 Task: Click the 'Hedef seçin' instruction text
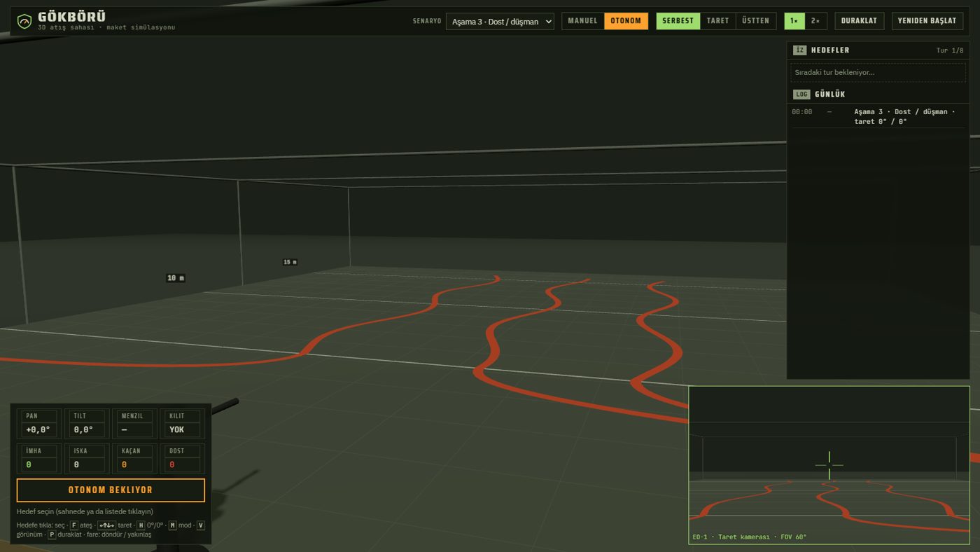coord(84,511)
